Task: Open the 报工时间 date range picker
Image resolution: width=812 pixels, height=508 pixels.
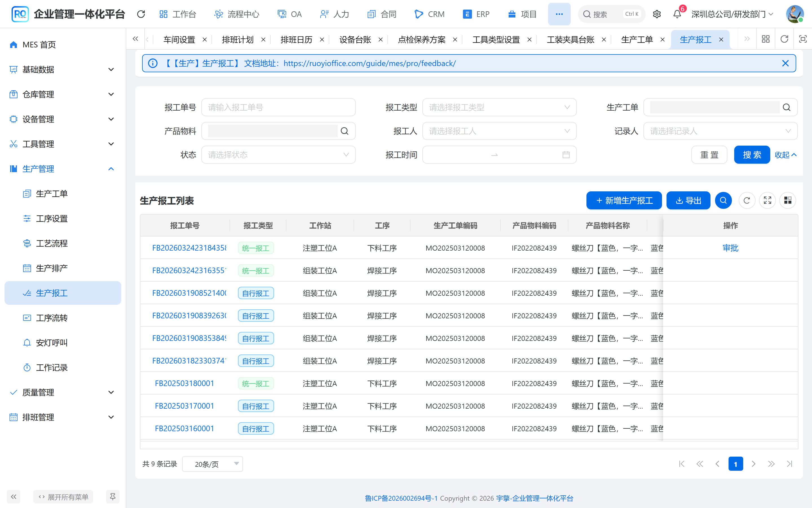Action: (499, 155)
